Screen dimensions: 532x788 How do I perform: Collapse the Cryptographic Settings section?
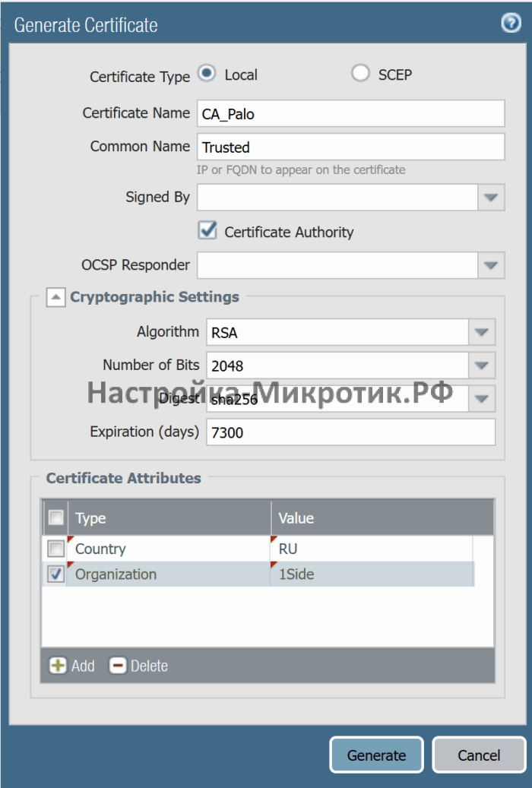pos(55,297)
